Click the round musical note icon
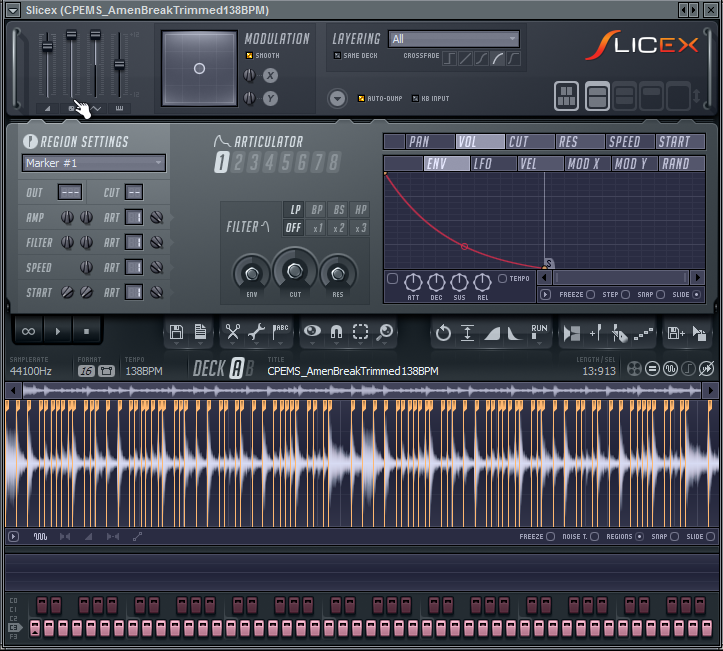Image resolution: width=723 pixels, height=651 pixels. click(688, 369)
